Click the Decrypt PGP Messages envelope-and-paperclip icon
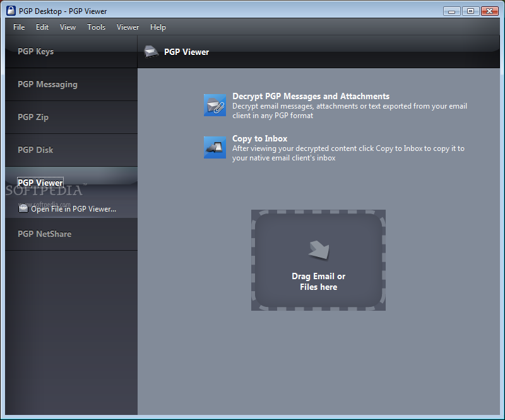The image size is (505, 420). click(215, 105)
